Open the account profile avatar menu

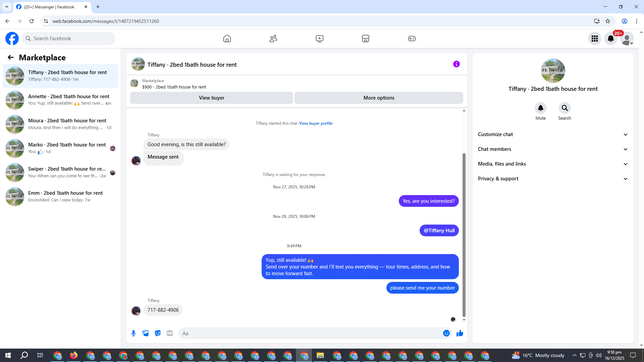point(627,39)
